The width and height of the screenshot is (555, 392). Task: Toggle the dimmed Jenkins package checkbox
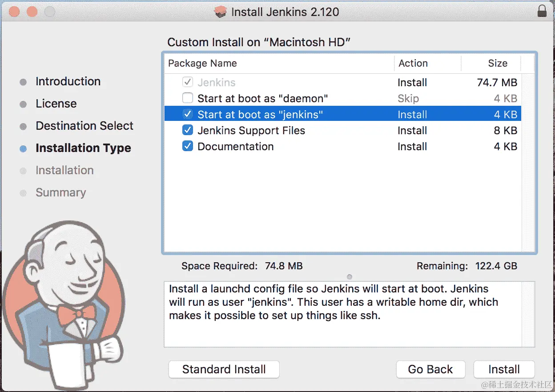[188, 82]
